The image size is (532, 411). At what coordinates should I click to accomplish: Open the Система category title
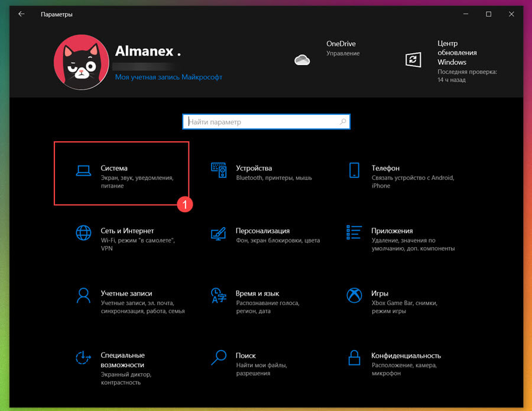114,168
